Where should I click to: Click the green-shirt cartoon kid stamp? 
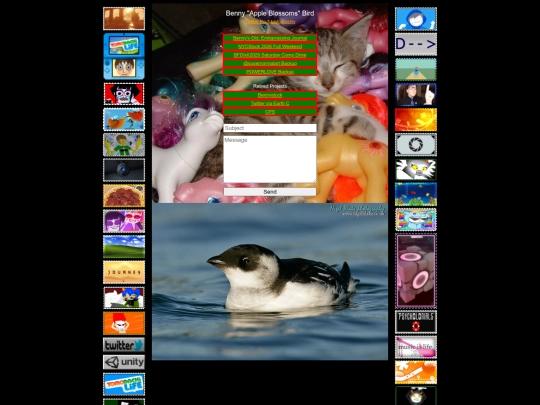(x=124, y=145)
